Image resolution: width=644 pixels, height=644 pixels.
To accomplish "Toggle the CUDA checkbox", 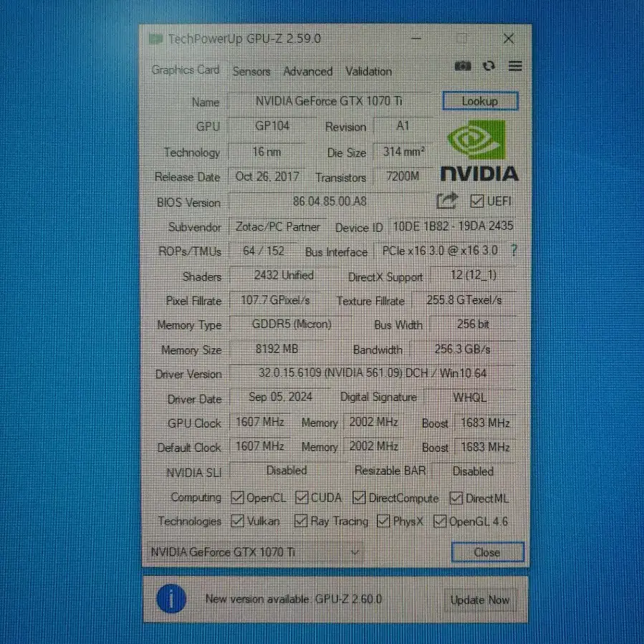I will tap(302, 497).
